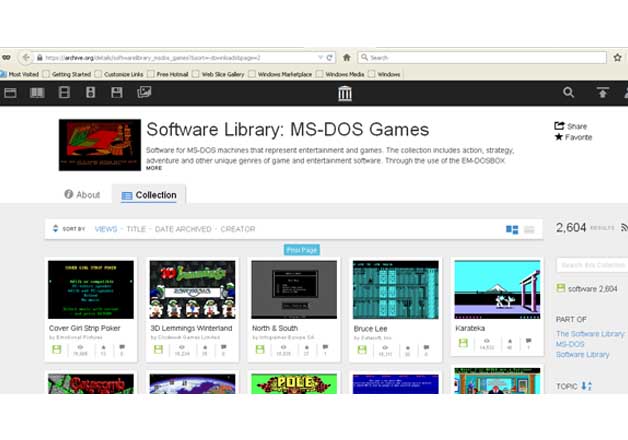
Task: Open Web Slice Gallery bookmark
Action: click(218, 74)
